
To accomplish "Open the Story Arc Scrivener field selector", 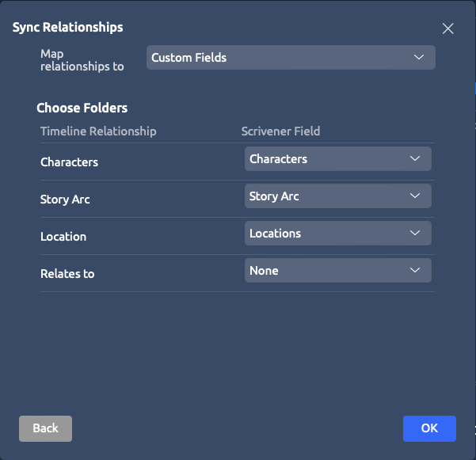I will (338, 196).
